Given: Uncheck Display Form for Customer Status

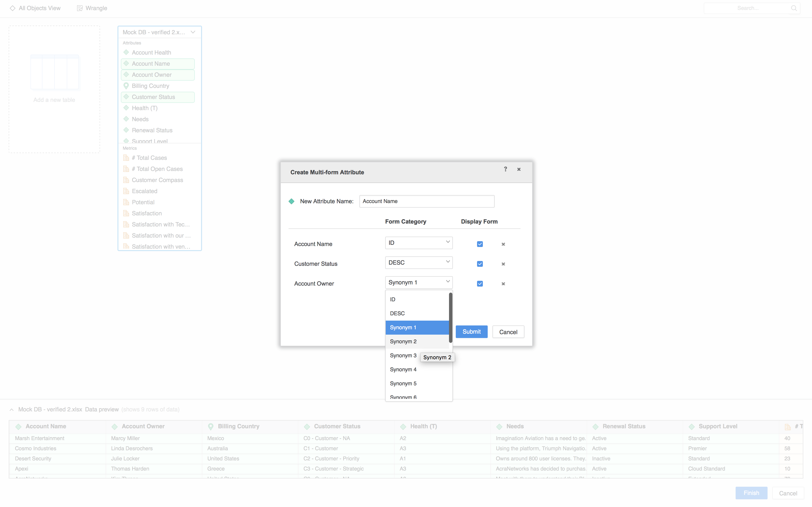Looking at the screenshot, I should pos(480,264).
